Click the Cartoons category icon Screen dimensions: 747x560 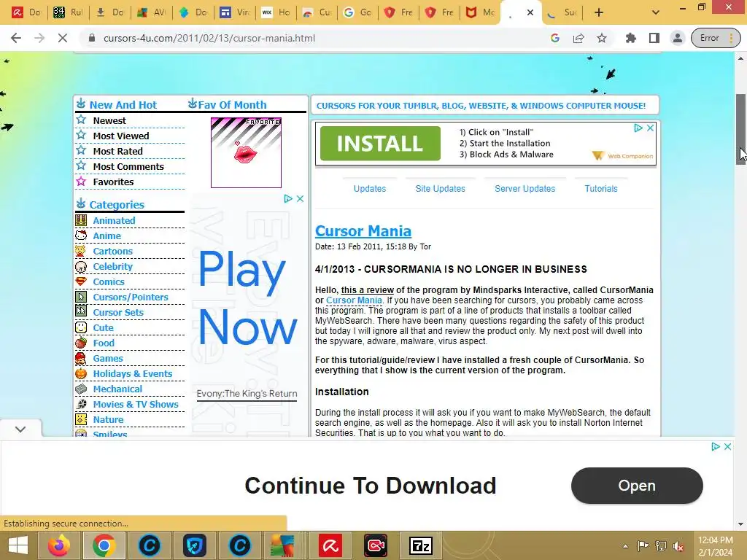coord(82,251)
